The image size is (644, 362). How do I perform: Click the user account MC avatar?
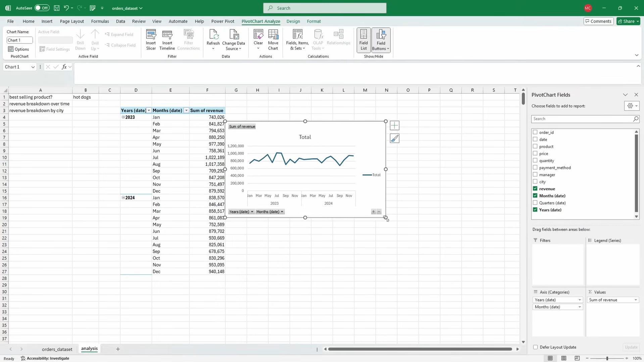[x=588, y=8]
